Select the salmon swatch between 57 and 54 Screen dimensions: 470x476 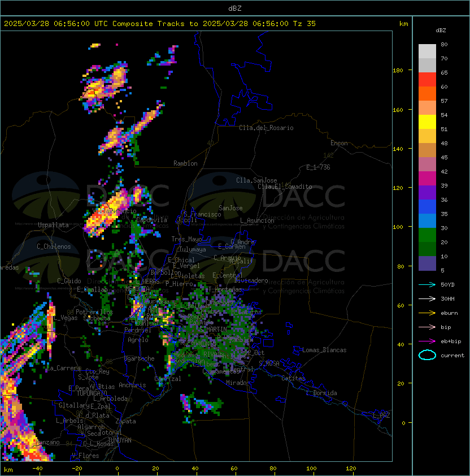click(x=427, y=108)
